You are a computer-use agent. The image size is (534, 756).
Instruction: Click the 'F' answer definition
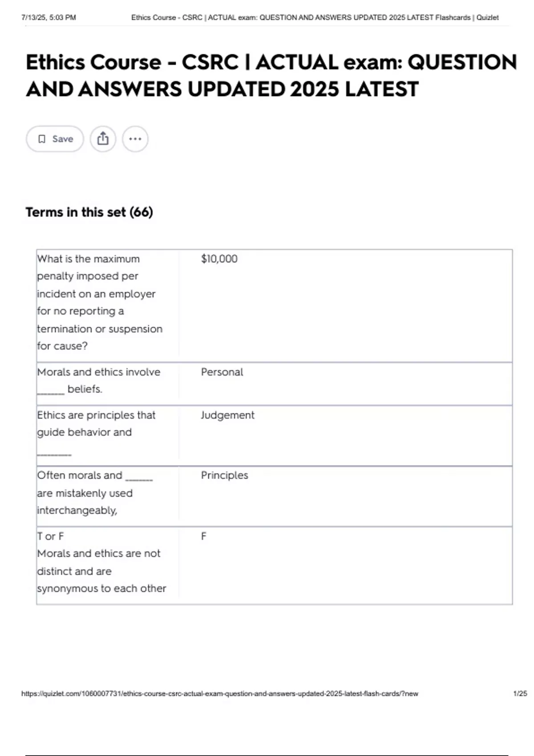click(x=204, y=536)
